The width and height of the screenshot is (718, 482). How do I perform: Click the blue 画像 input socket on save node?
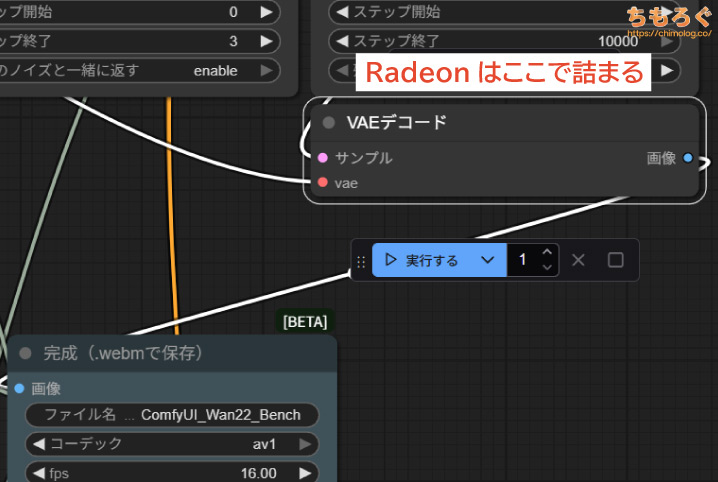click(19, 388)
